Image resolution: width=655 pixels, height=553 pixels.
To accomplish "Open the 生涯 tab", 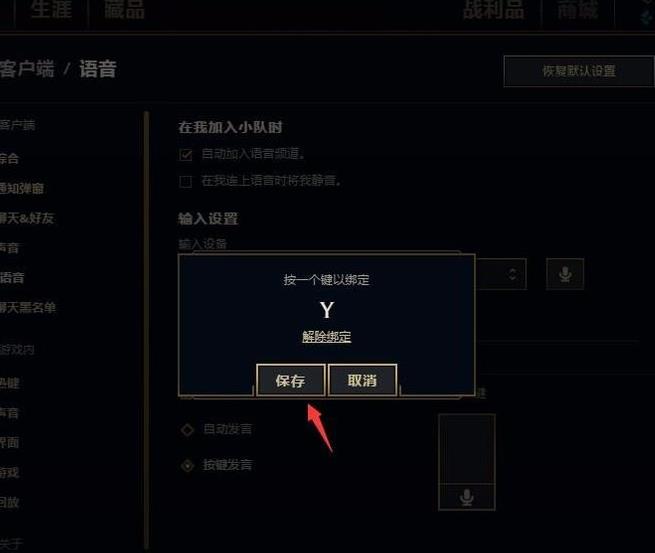I will coord(51,9).
